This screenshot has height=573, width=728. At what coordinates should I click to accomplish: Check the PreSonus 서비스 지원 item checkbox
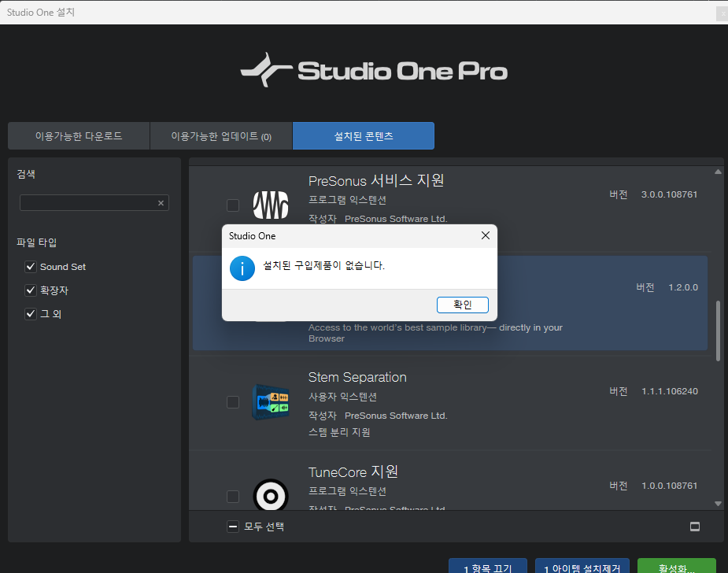tap(233, 205)
